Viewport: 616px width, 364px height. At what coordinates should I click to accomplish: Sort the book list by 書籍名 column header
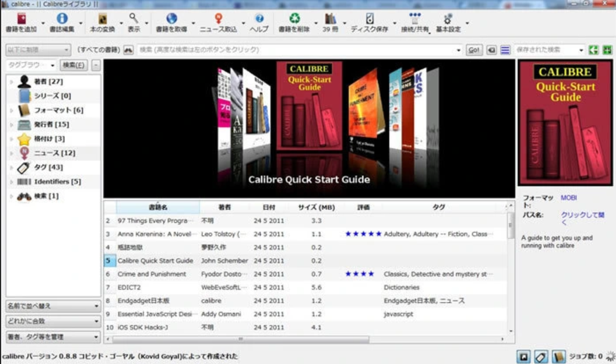pyautogui.click(x=157, y=207)
